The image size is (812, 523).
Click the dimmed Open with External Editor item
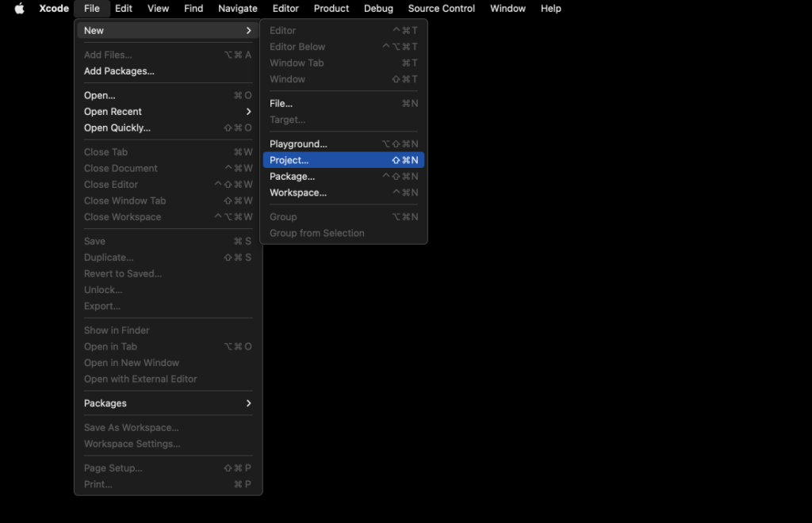(x=168, y=379)
